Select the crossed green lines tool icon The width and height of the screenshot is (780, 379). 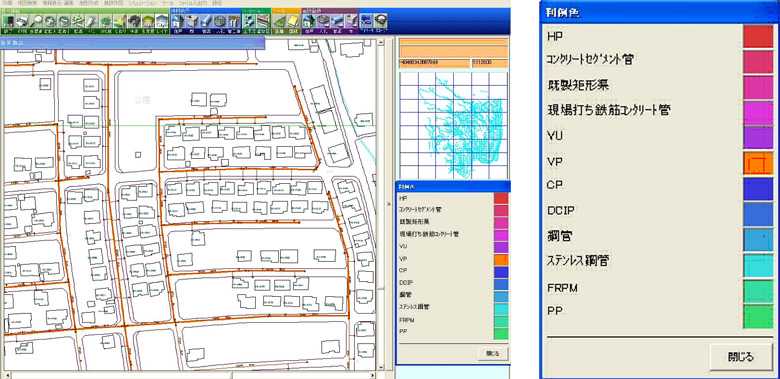pos(77,20)
